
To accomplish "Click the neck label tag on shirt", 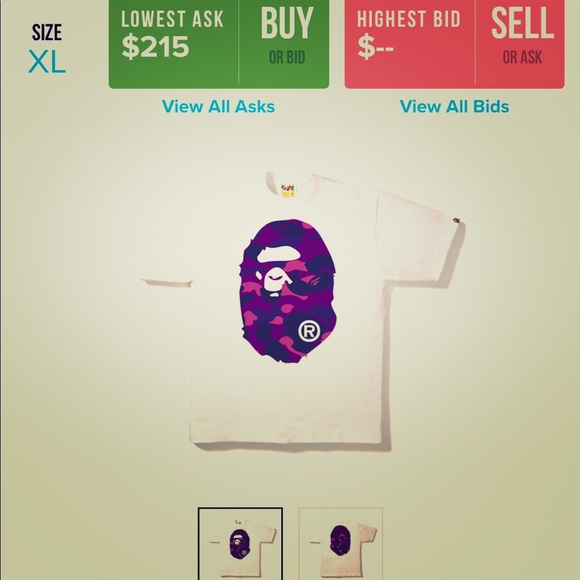I will (288, 190).
